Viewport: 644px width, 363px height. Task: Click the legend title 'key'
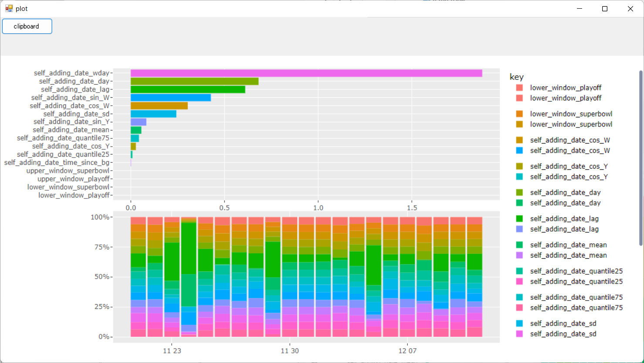[x=516, y=77]
